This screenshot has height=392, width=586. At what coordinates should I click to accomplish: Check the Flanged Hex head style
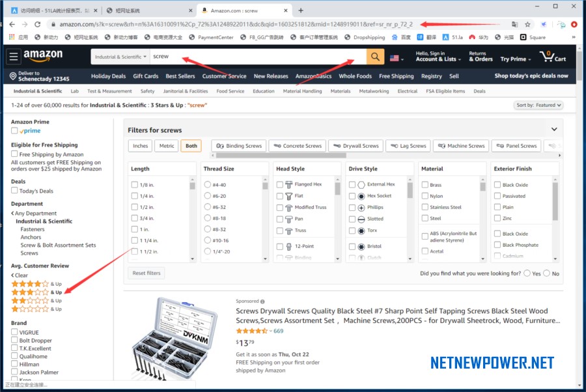coord(279,184)
